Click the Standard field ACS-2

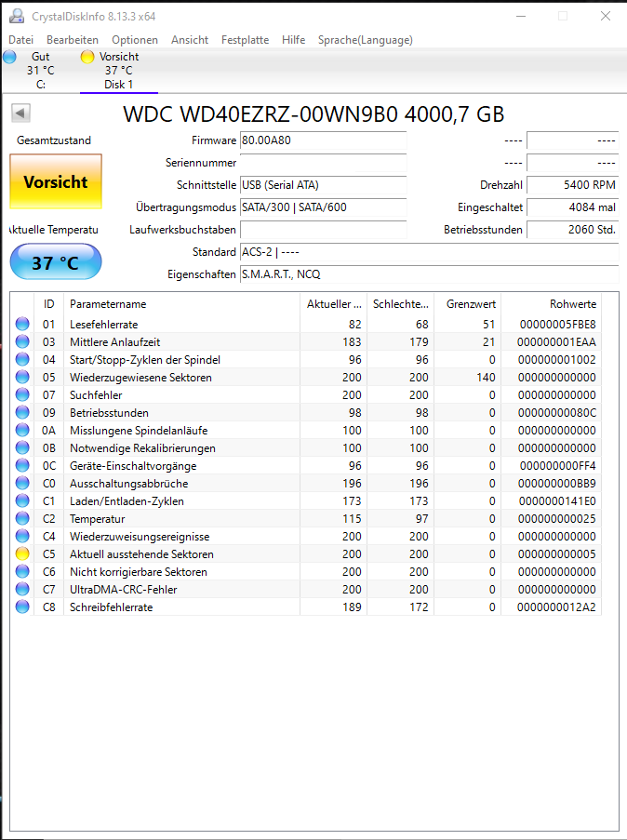[429, 252]
